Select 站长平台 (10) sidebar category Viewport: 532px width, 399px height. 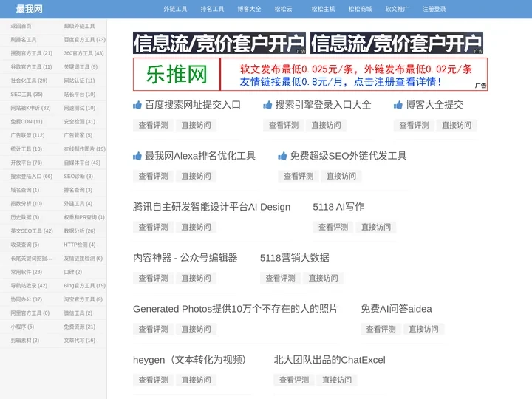point(79,95)
